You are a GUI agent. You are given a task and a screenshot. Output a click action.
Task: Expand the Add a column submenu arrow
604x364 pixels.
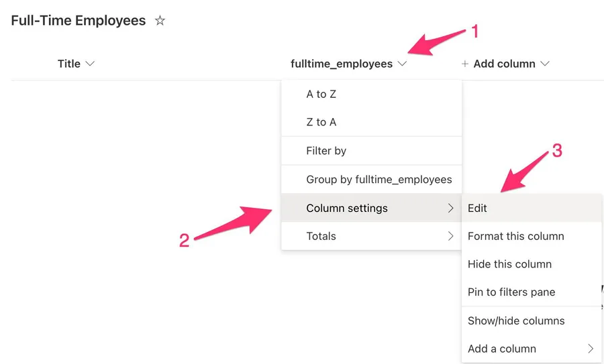(x=591, y=349)
